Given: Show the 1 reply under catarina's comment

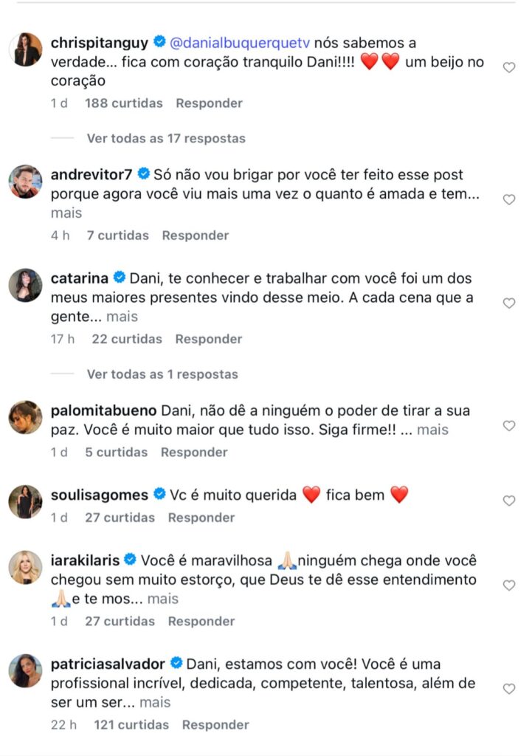Looking at the screenshot, I should point(162,374).
